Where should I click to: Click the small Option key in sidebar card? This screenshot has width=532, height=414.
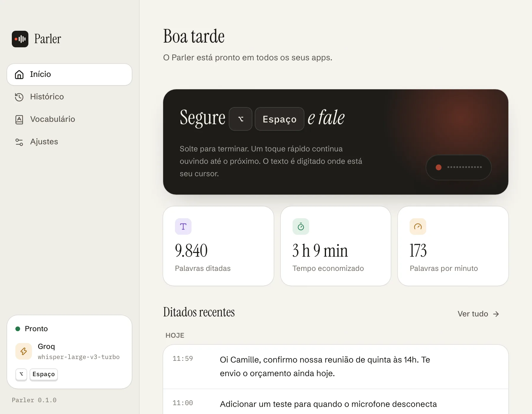point(21,374)
